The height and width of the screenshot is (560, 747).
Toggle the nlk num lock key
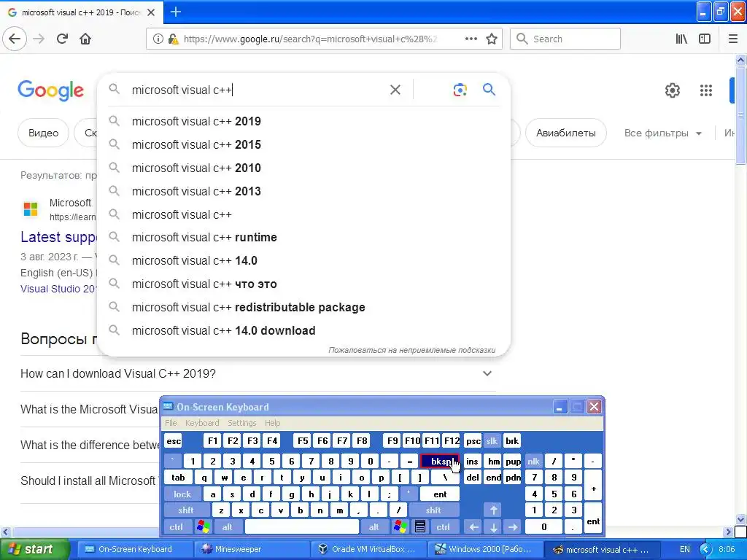[x=533, y=462]
